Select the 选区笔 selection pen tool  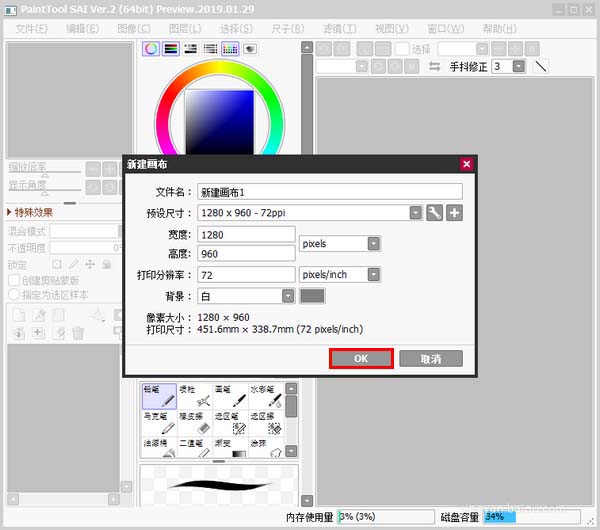pyautogui.click(x=230, y=422)
